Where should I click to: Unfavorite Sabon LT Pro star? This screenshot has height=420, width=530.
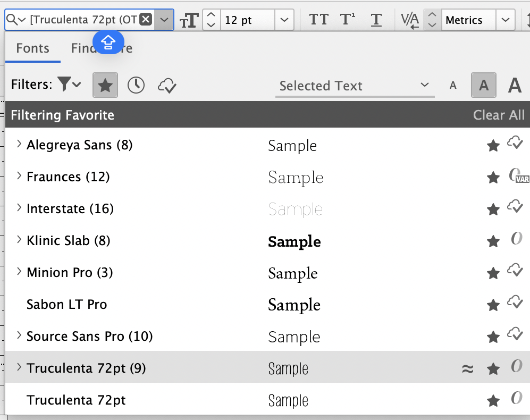(x=493, y=305)
